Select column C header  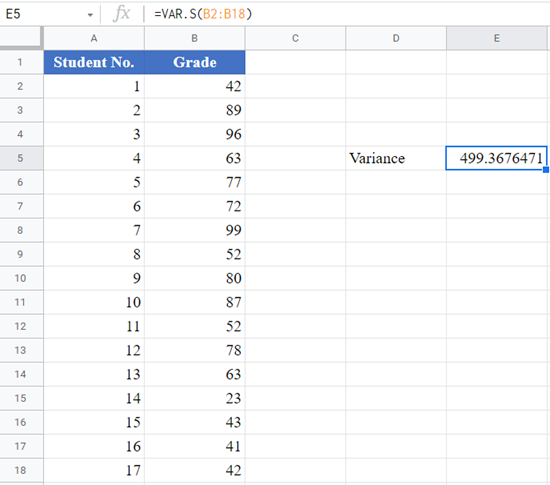click(x=295, y=38)
